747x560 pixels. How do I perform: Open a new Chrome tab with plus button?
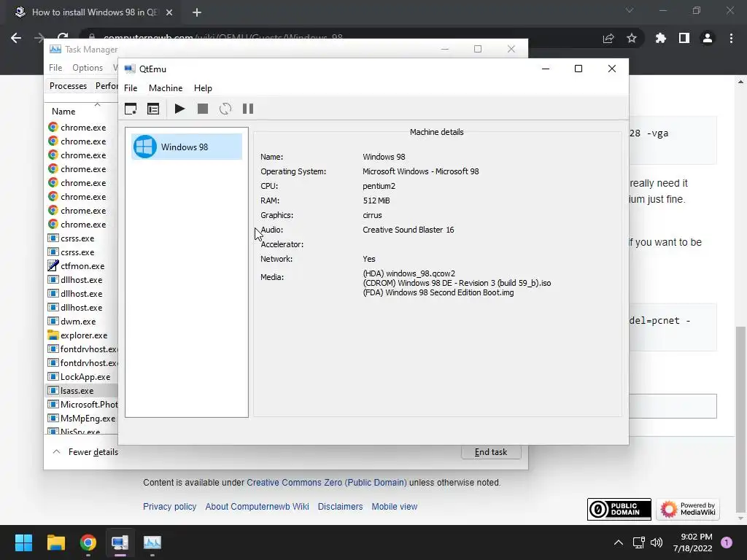click(197, 12)
